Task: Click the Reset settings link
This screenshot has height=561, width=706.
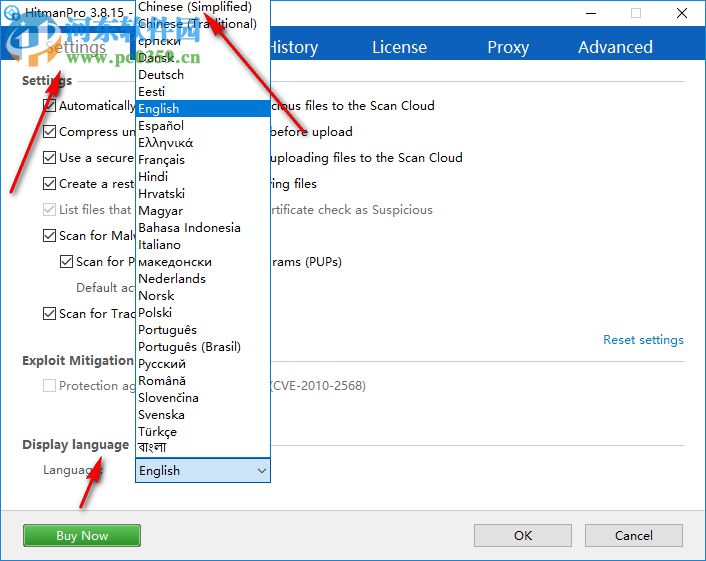Action: pos(643,339)
